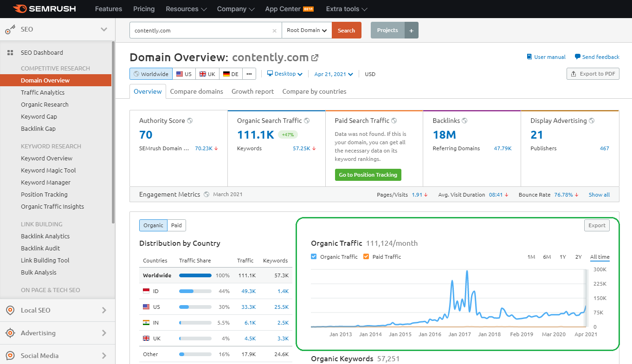The width and height of the screenshot is (632, 364).
Task: Collapse the SEO sidebar section
Action: click(x=104, y=29)
